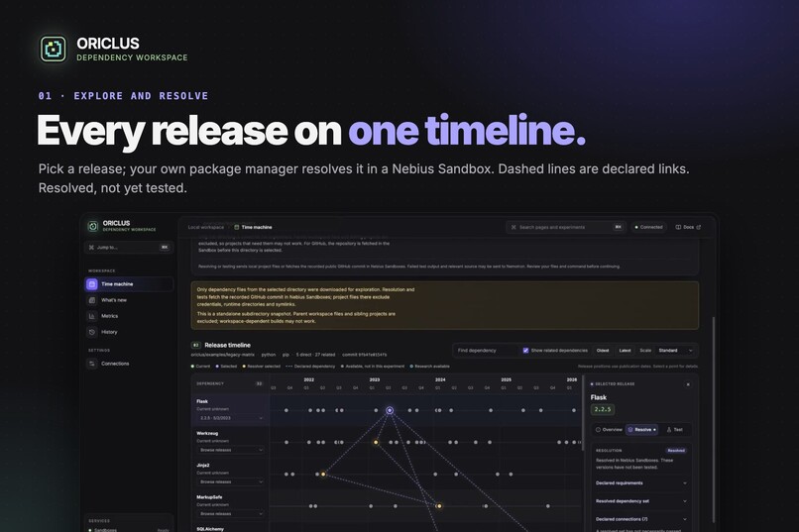Image resolution: width=799 pixels, height=532 pixels.
Task: Switch to the Test tab
Action: click(675, 430)
